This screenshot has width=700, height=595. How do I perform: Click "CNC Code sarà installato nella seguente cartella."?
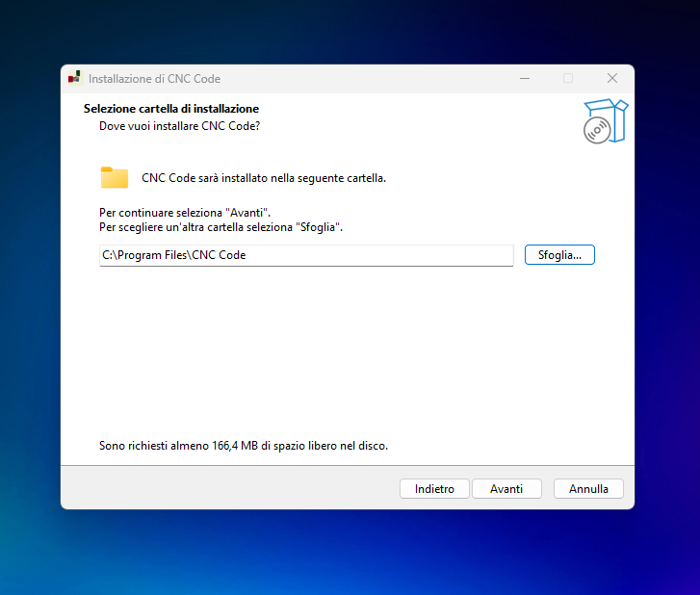click(x=264, y=178)
